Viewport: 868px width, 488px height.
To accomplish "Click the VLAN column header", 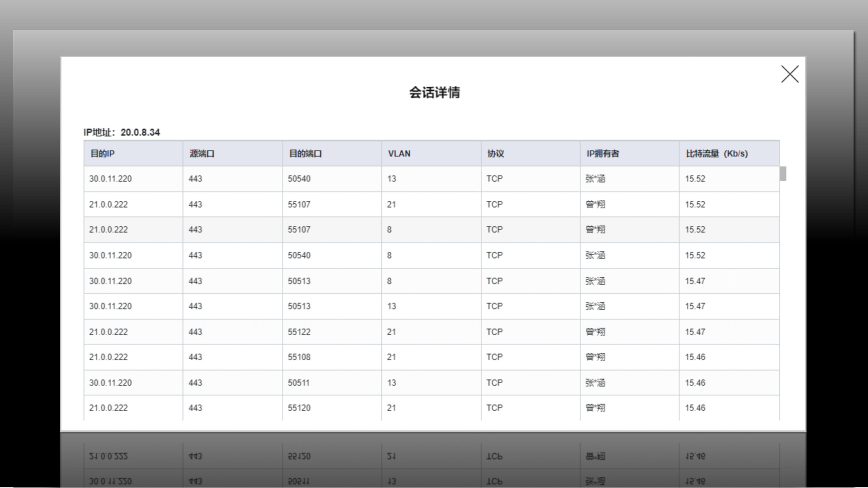I will tap(399, 154).
